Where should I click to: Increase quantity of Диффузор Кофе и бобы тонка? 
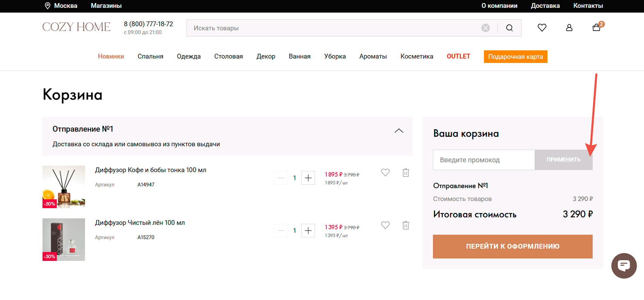308,178
